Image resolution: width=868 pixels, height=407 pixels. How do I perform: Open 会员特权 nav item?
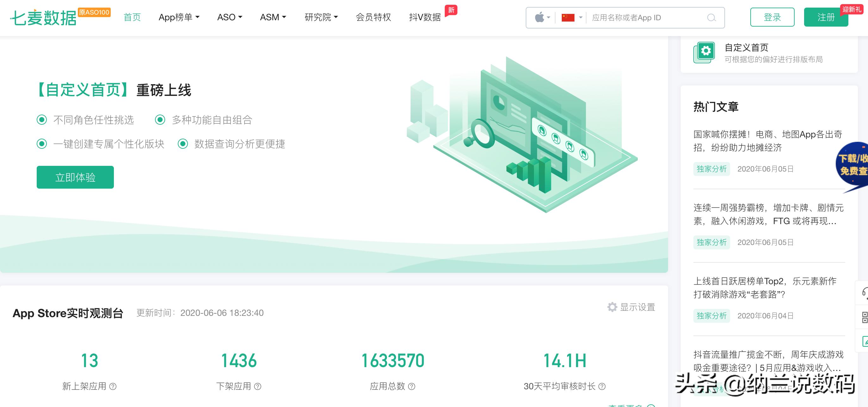click(x=373, y=17)
